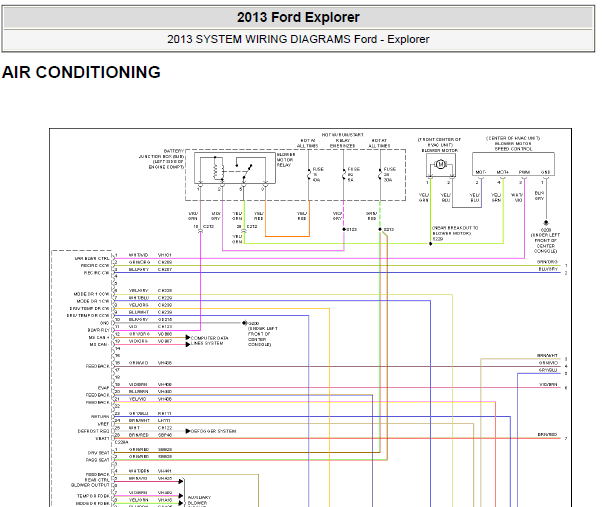Click 'GND' terminal in speed control box

(x=546, y=172)
